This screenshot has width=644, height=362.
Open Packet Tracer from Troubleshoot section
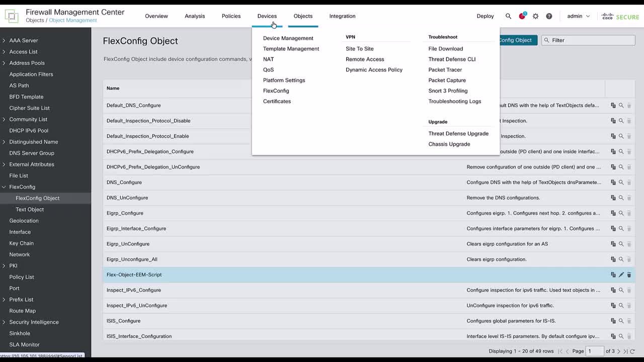445,70
